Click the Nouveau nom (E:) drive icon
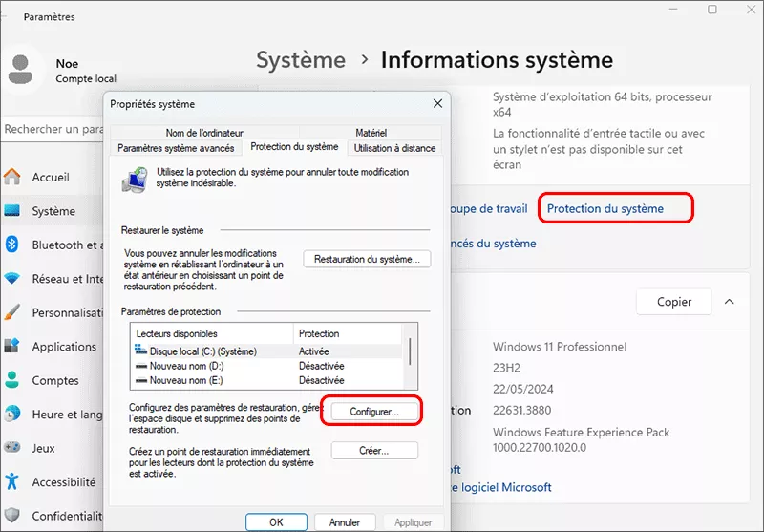 pos(141,380)
